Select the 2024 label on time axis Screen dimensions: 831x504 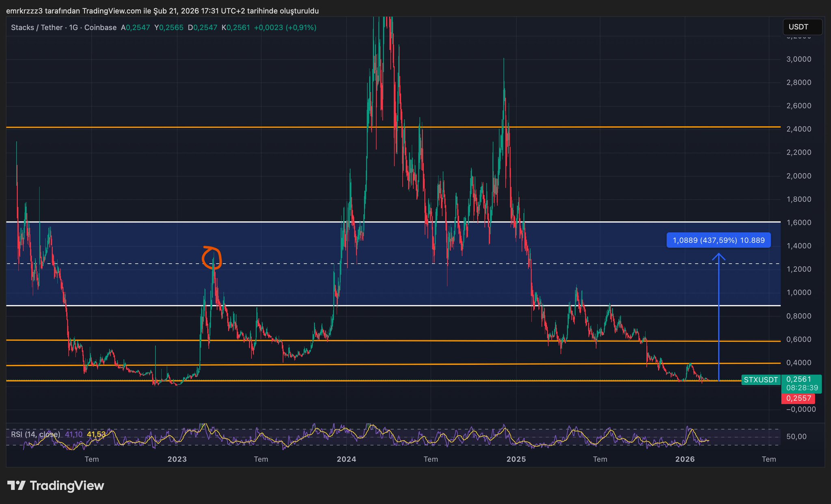click(346, 459)
